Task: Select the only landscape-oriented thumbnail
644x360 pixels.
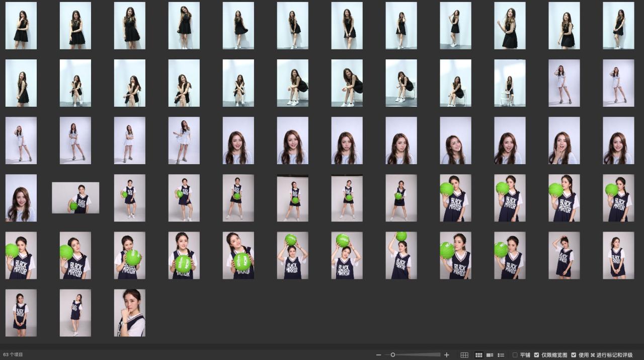Action: [75, 198]
